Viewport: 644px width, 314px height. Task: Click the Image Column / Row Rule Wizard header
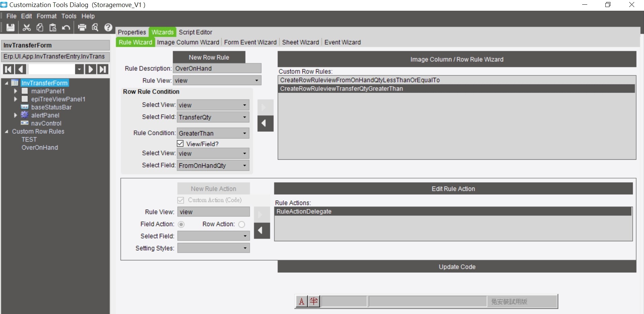457,59
